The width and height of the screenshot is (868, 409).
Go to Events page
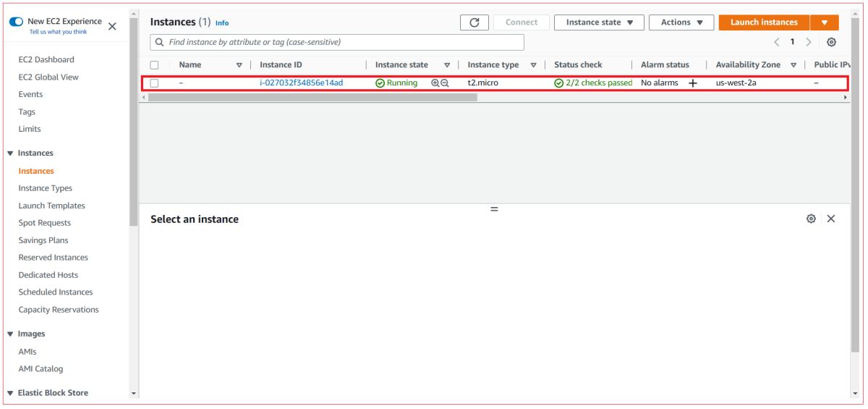[30, 95]
